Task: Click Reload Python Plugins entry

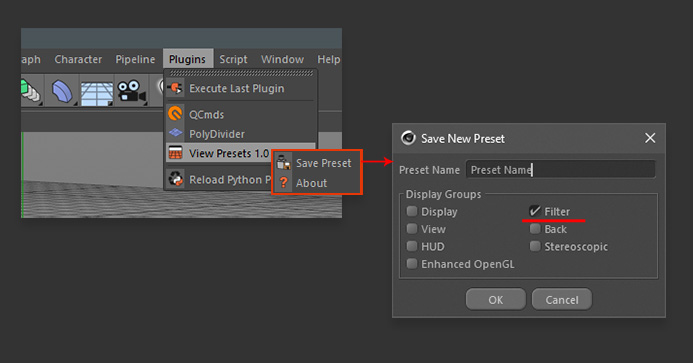Action: [219, 180]
